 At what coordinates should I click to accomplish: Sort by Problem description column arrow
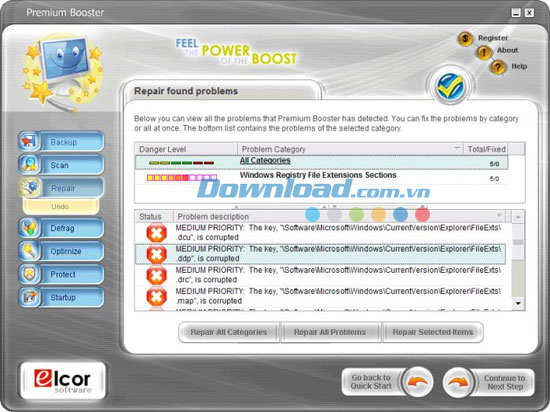tap(500, 215)
